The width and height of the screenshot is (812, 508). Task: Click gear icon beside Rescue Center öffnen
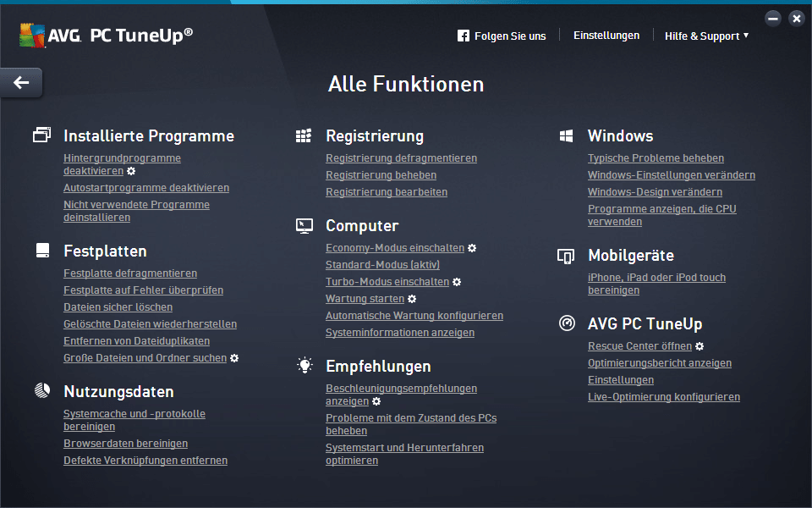tap(700, 346)
